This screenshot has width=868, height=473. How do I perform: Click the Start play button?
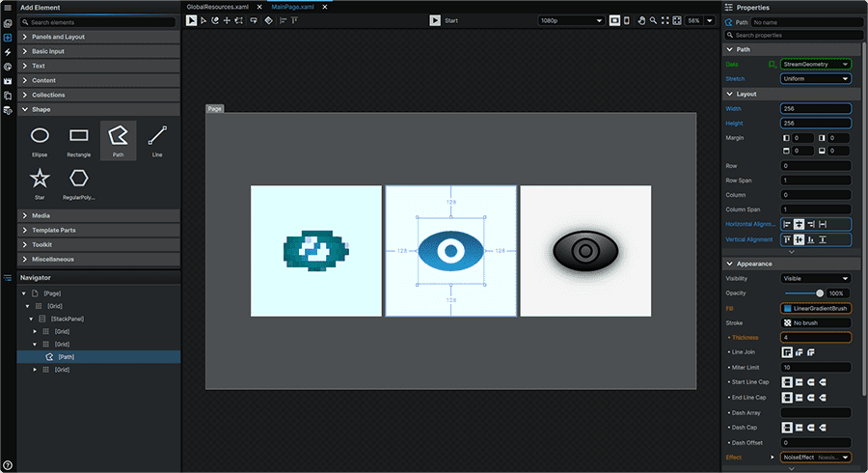pos(435,20)
